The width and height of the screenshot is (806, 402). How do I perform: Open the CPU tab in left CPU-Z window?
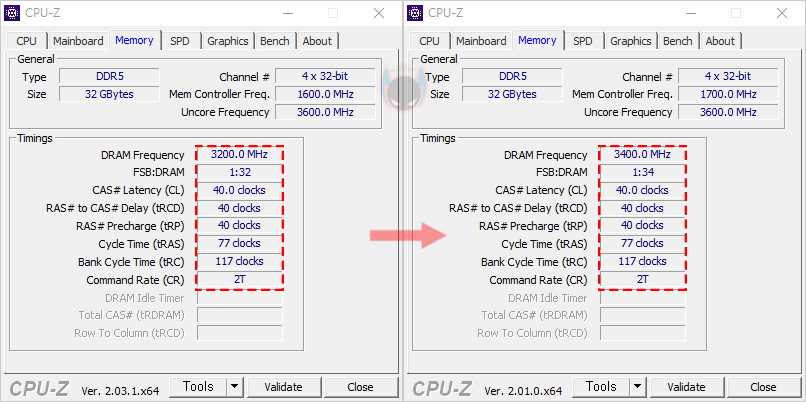(x=26, y=41)
